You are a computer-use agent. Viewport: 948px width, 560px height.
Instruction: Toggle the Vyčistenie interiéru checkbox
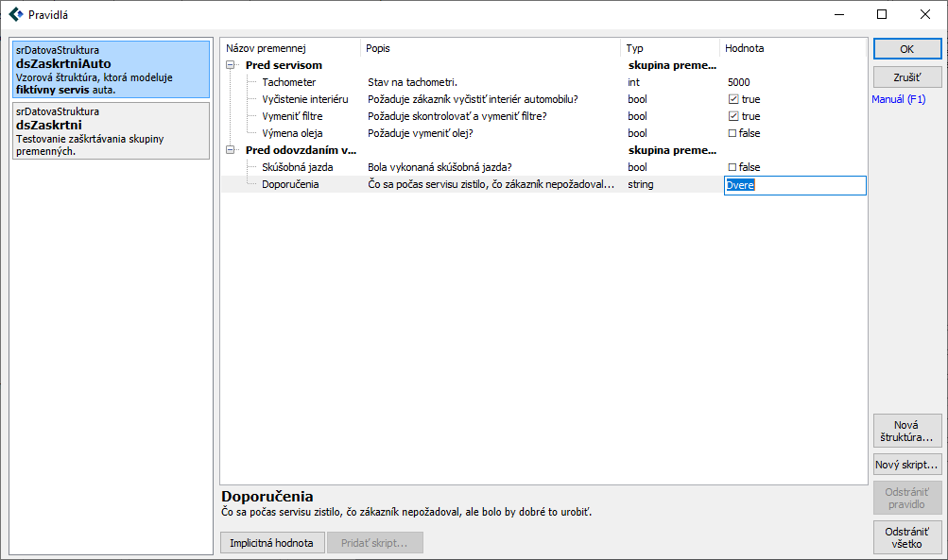733,99
